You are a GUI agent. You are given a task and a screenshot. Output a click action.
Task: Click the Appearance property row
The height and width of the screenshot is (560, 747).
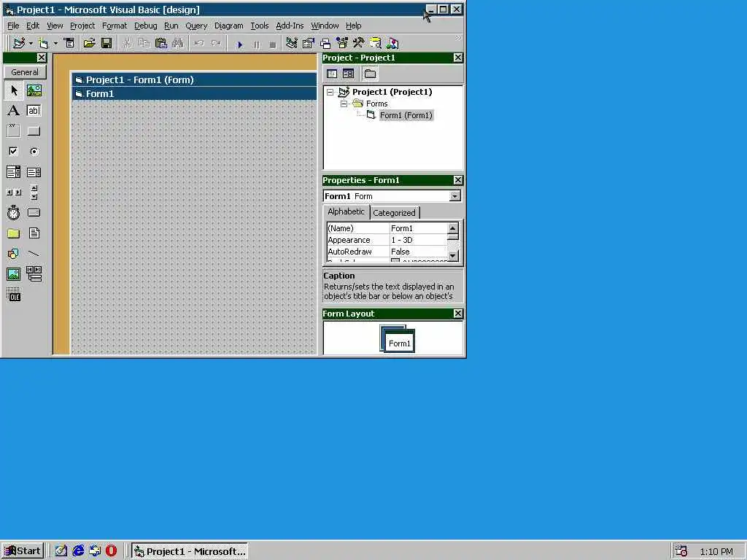click(387, 240)
